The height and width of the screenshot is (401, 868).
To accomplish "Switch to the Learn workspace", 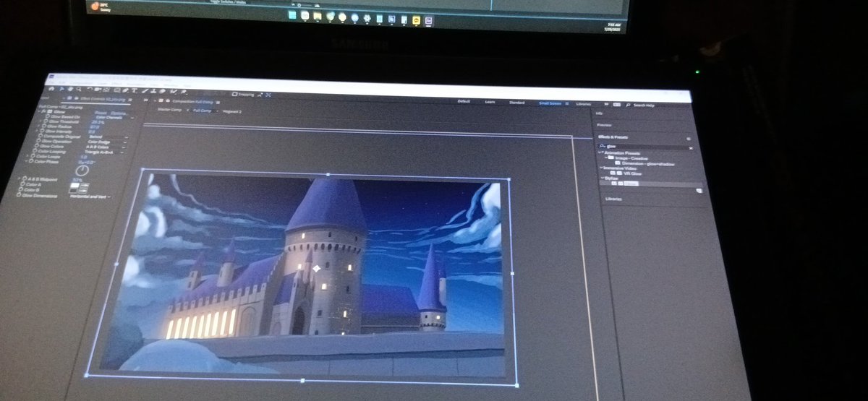I will [x=490, y=102].
